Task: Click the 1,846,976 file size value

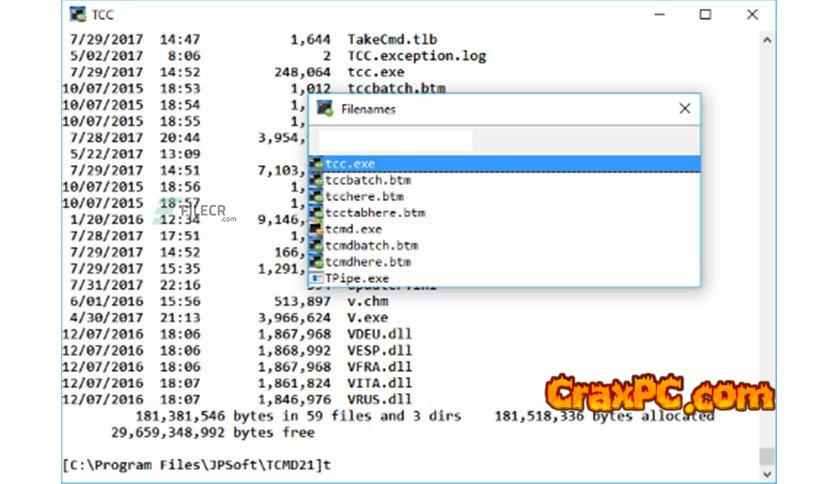Action: click(294, 400)
